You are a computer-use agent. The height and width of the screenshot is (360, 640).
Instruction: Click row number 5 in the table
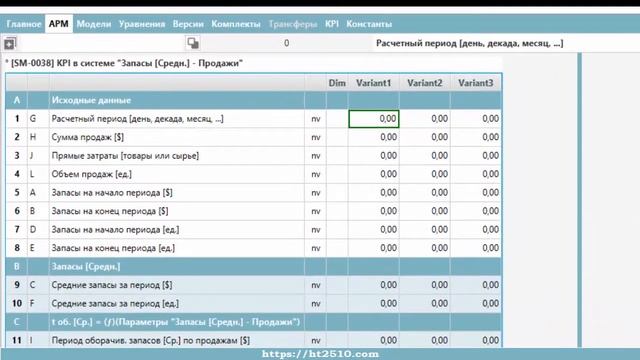tap(17, 193)
